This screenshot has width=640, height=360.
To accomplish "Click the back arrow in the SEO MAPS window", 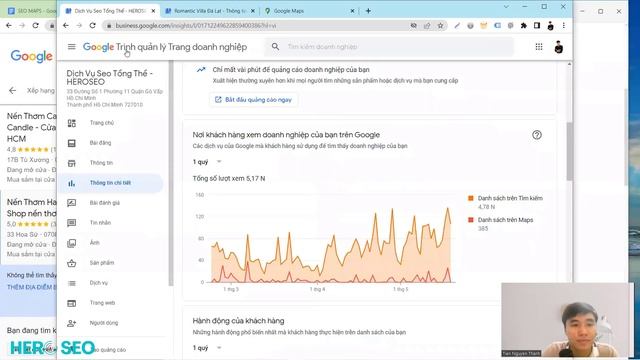I will (9, 25).
